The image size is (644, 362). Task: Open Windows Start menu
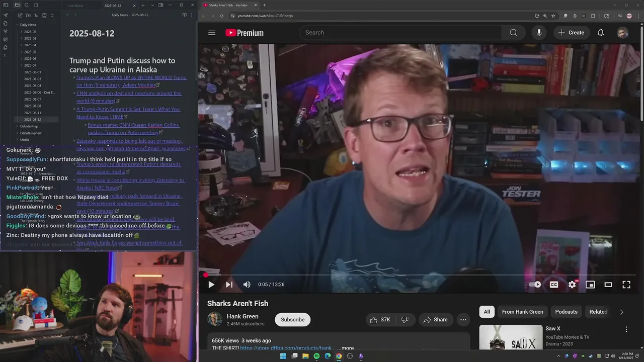(x=283, y=356)
